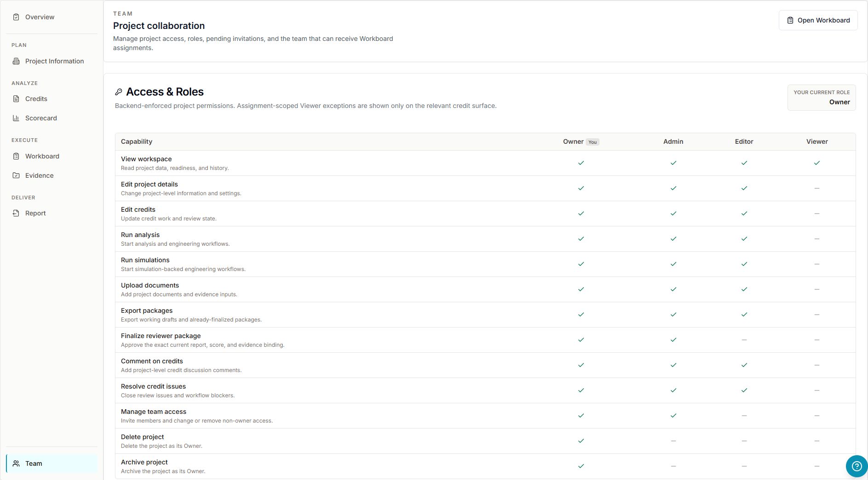Click the Open Workboard button
Screen dimensions: 868x480
(x=818, y=20)
